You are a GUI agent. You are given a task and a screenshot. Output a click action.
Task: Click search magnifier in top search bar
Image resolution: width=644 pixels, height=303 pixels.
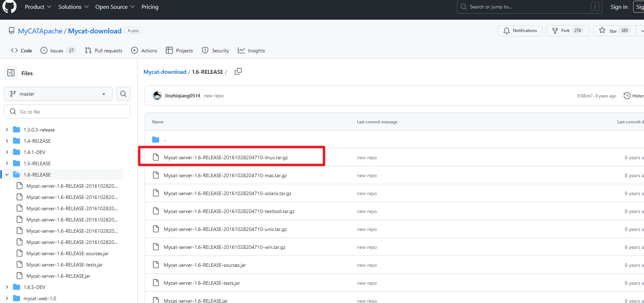click(x=464, y=7)
